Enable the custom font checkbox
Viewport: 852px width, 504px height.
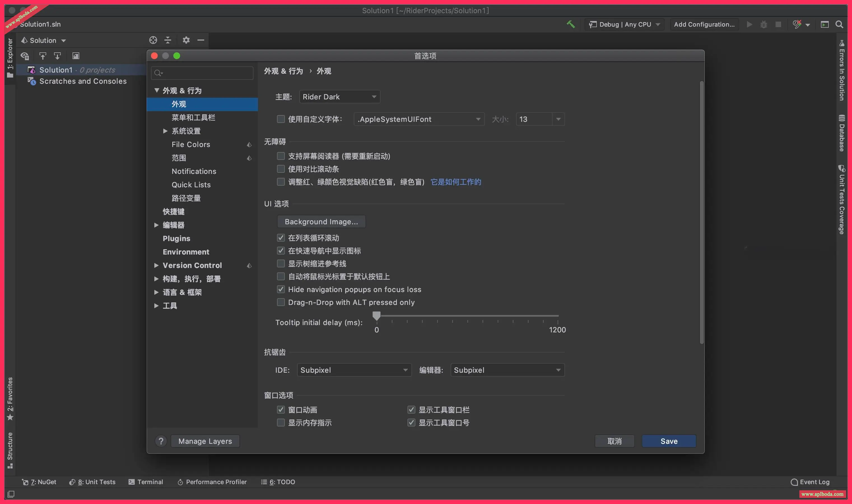click(281, 119)
